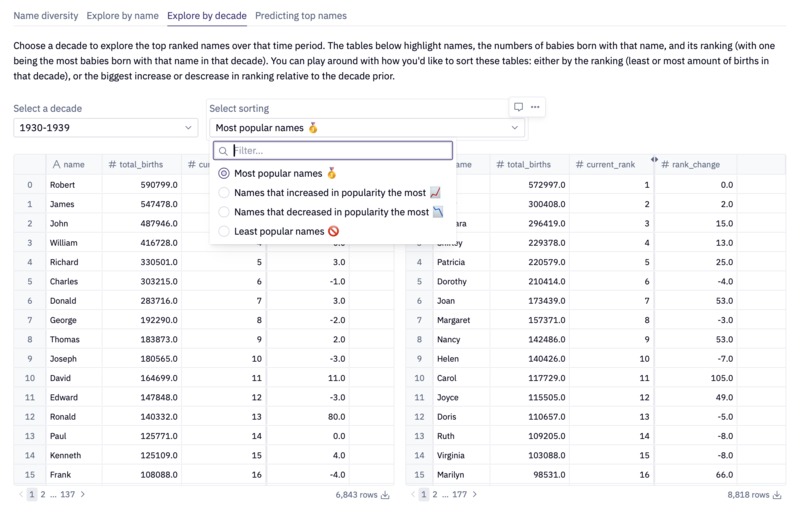Sort left table by total_births header
Screen dimensions: 806x519
point(141,164)
